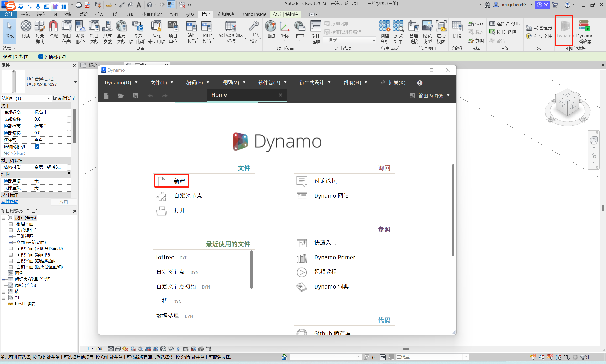
Task: Open Phases (阶段) tool
Action: click(457, 29)
